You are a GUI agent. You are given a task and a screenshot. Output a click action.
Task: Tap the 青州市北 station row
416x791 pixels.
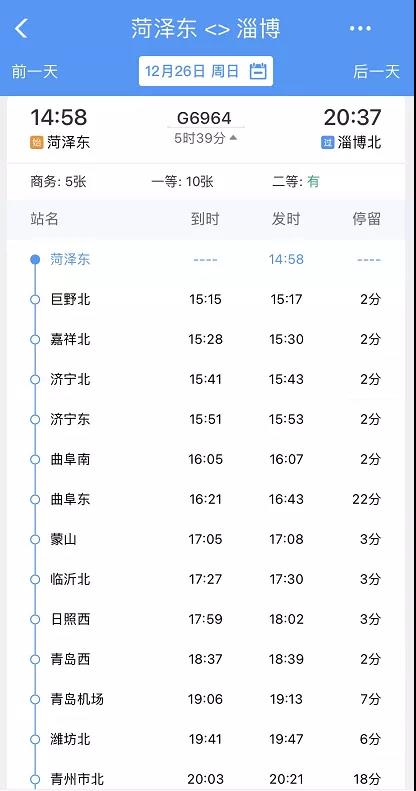(x=206, y=779)
